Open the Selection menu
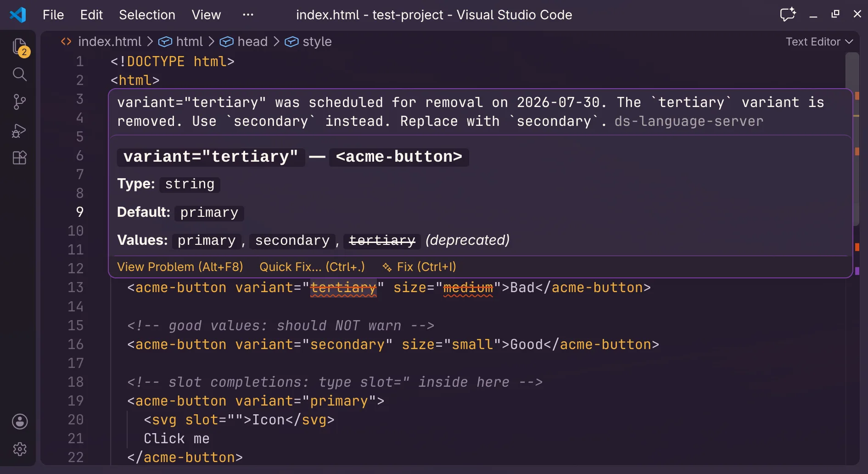The height and width of the screenshot is (474, 868). (x=147, y=15)
